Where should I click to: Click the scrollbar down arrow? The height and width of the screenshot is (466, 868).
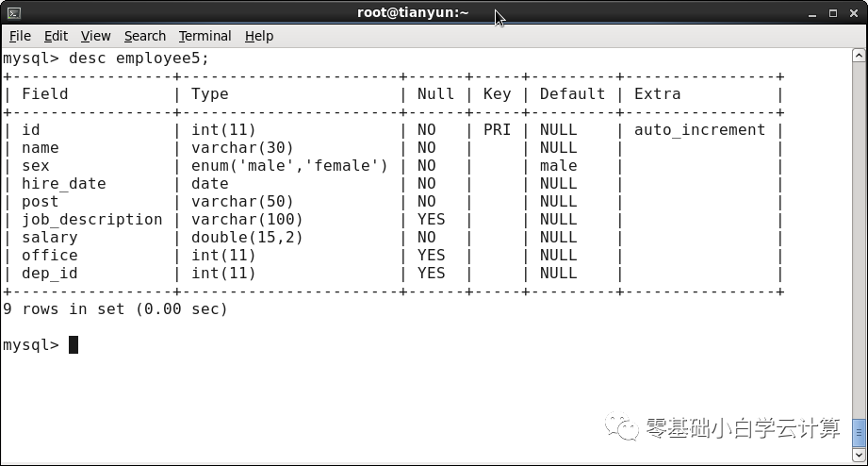coord(859,455)
